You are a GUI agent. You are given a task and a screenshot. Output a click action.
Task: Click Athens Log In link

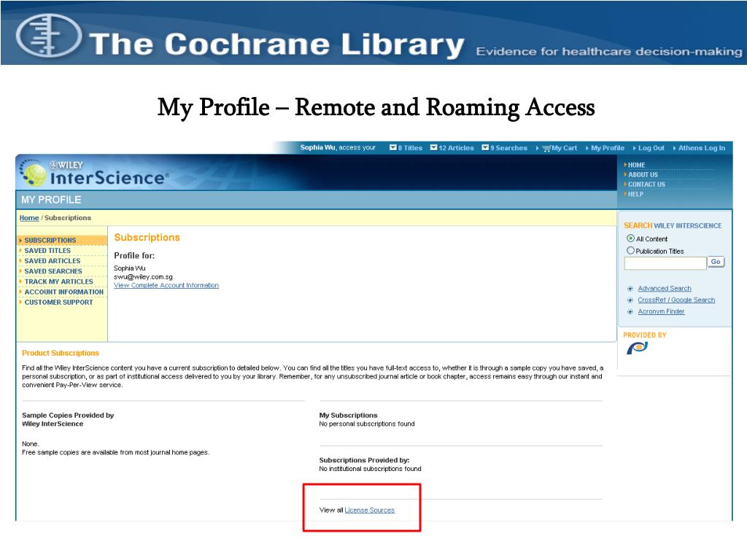[702, 148]
